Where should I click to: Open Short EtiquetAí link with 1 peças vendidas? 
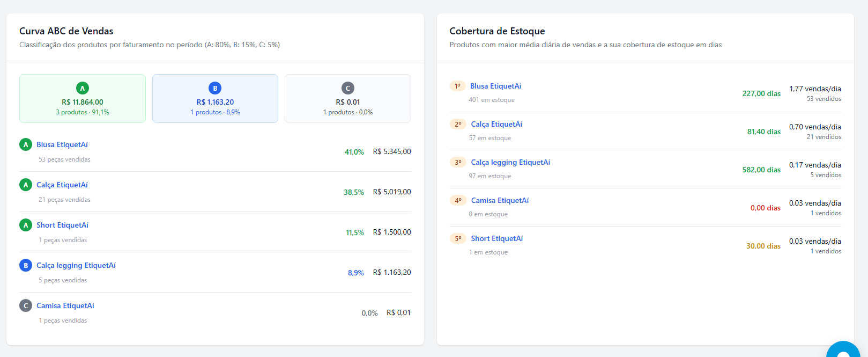pyautogui.click(x=62, y=225)
